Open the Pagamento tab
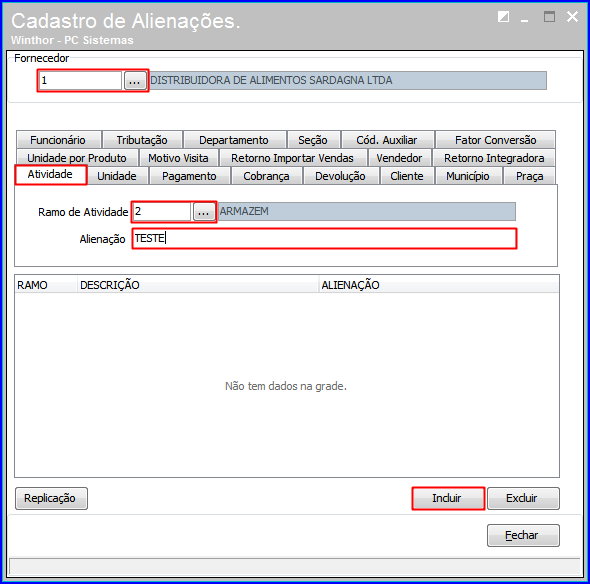The image size is (590, 584). pos(189,176)
